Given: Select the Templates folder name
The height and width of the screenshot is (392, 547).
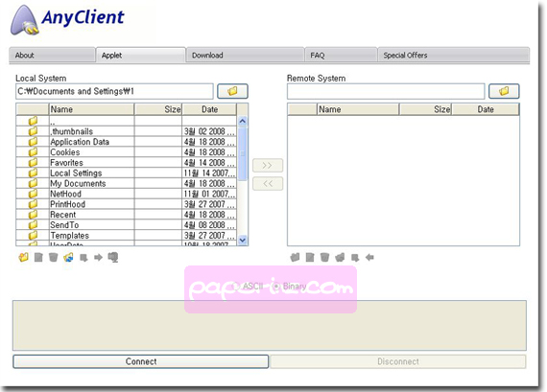Looking at the screenshot, I should 69,236.
